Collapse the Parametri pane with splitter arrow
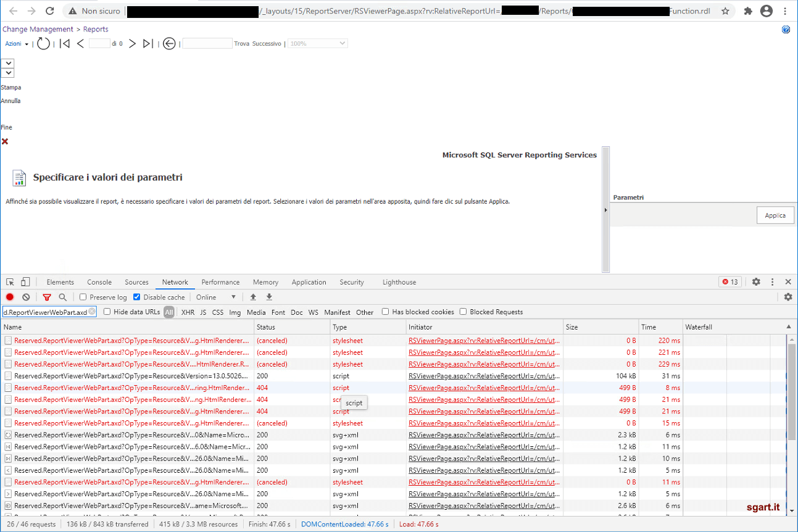Screen dimensions: 798x532 coord(605,210)
